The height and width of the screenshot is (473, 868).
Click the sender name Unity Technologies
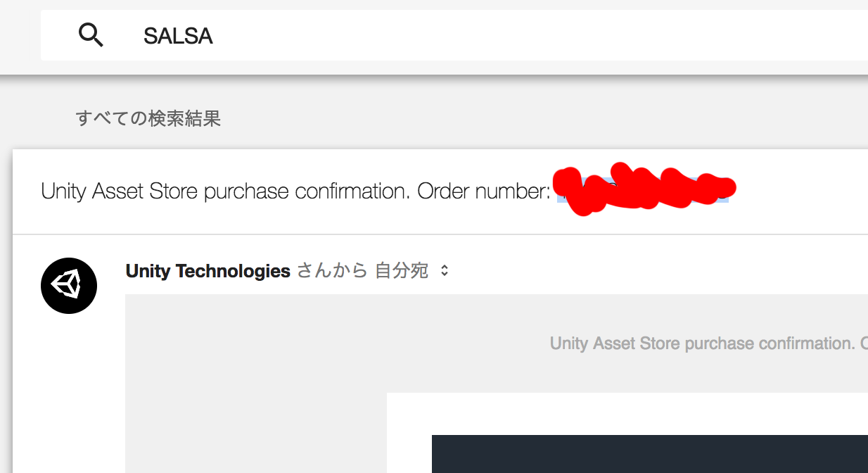tap(208, 271)
